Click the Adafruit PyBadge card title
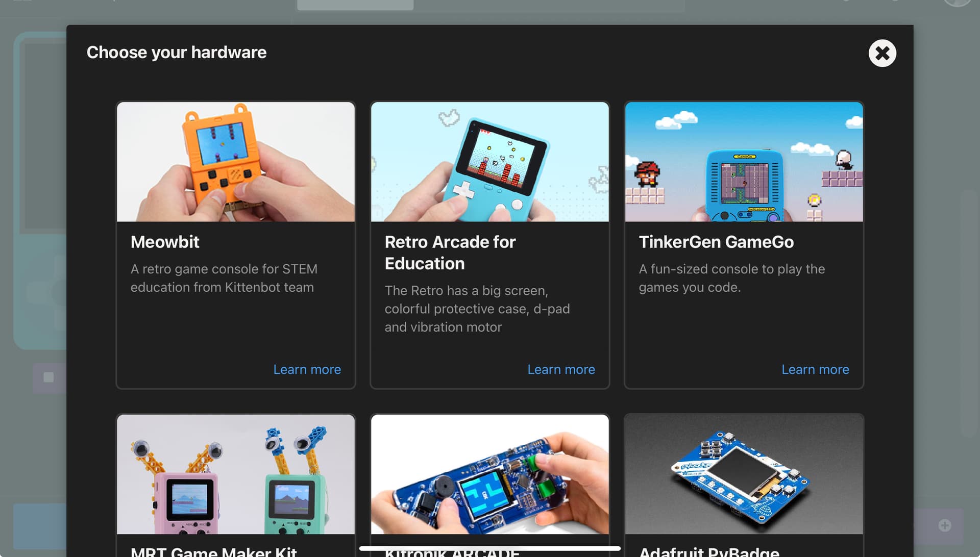 (709, 551)
